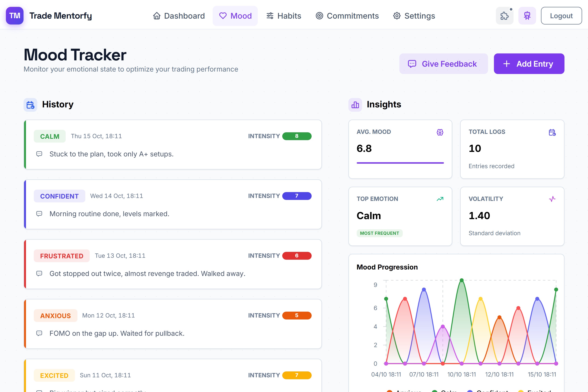Click the note icon on the Anxious entry

[39, 333]
